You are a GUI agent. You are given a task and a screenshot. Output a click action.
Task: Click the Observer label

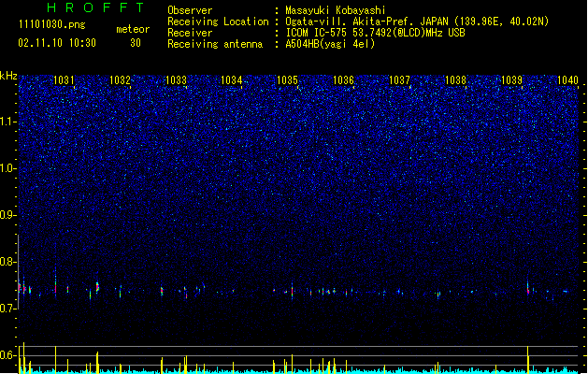tap(190, 10)
